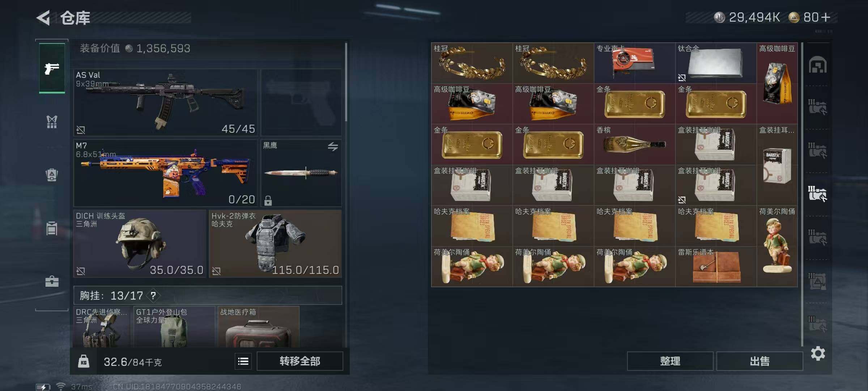Click the stash inventory vertical scrollbar
This screenshot has height=391, width=868.
(x=802, y=194)
